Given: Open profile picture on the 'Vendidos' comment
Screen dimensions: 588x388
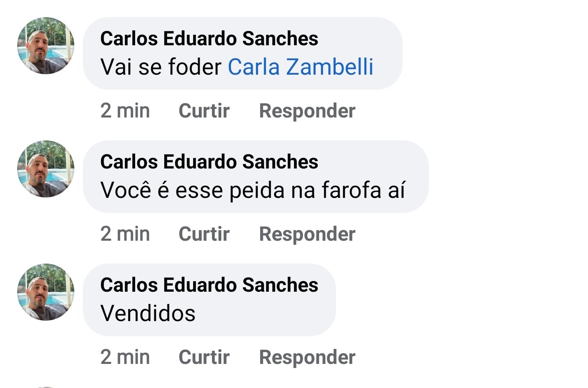Looking at the screenshot, I should tap(46, 292).
